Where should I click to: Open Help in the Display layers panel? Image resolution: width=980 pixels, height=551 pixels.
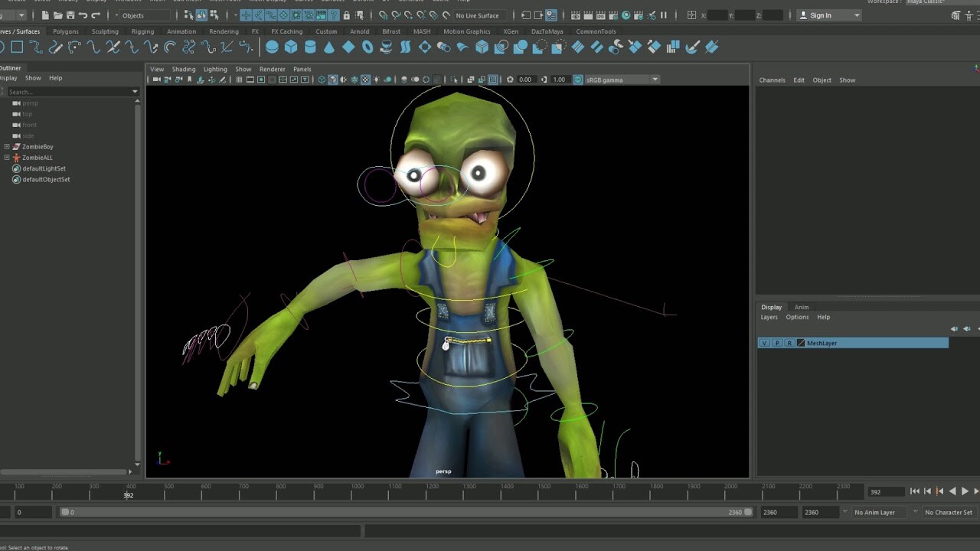click(823, 317)
